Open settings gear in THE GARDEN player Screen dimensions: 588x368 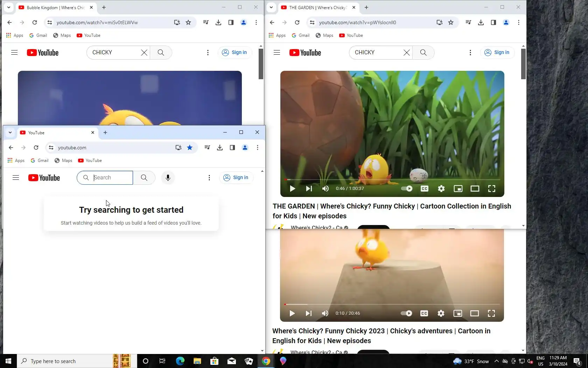(441, 189)
